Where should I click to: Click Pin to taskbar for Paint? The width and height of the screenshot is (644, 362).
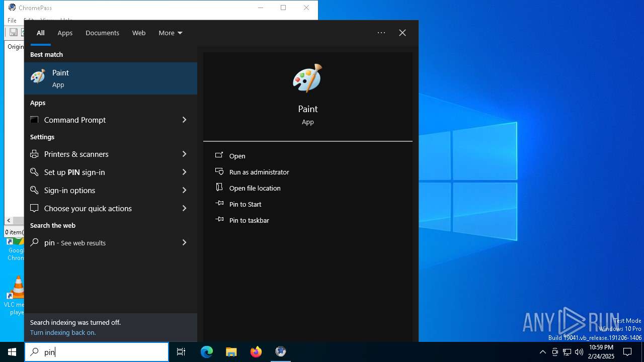tap(249, 220)
